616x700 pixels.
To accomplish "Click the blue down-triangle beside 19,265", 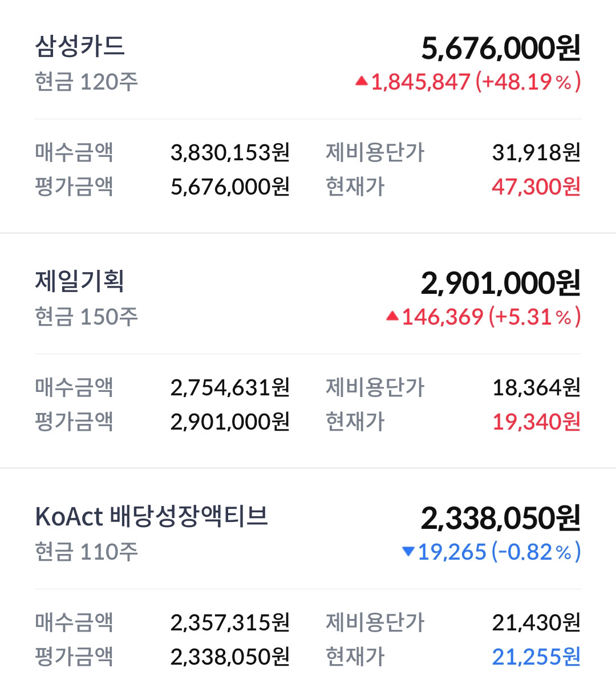I will click(x=408, y=551).
